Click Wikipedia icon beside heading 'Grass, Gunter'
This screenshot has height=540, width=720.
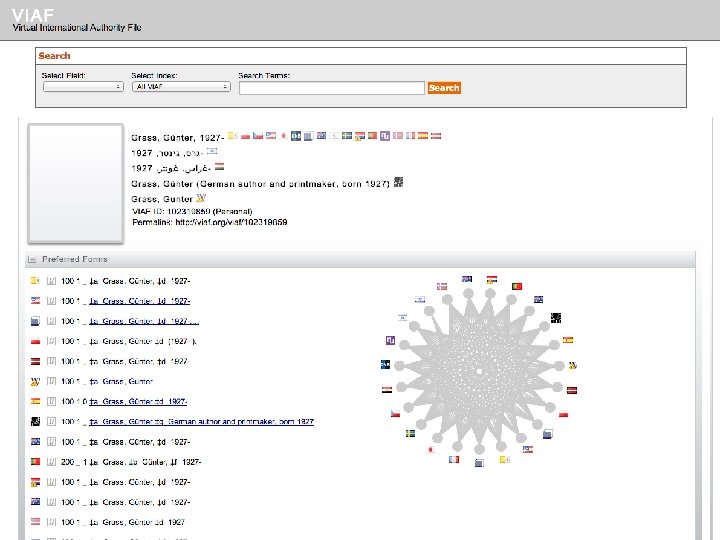(x=201, y=198)
